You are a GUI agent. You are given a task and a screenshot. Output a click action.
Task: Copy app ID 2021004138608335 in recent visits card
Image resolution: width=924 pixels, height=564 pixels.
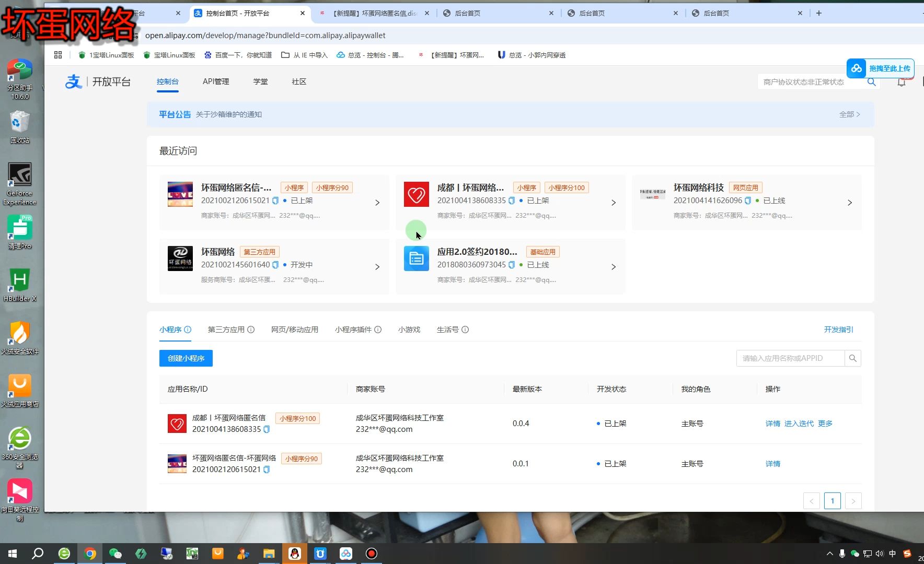[x=512, y=201]
